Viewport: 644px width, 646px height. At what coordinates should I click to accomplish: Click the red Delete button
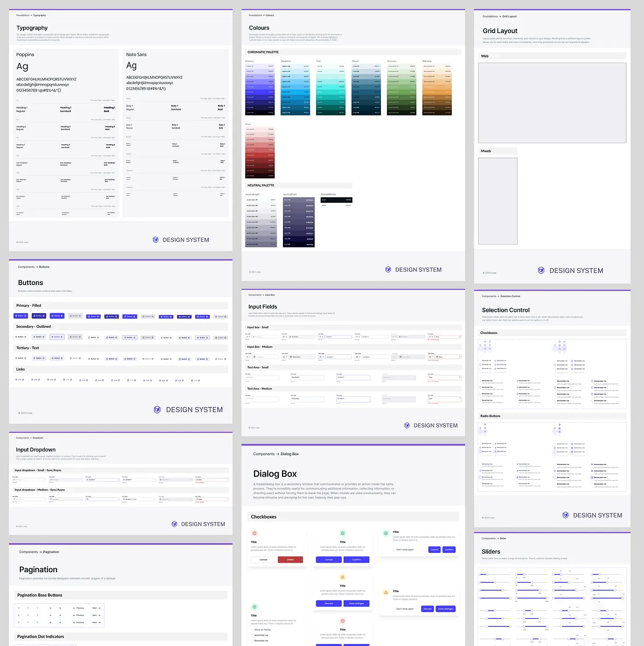[x=290, y=560]
